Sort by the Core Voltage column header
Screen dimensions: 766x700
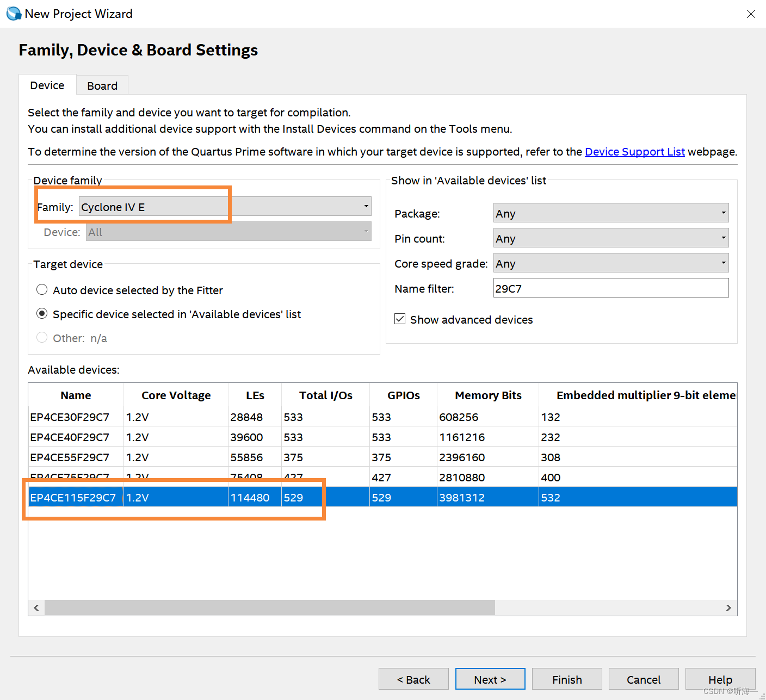pyautogui.click(x=176, y=395)
